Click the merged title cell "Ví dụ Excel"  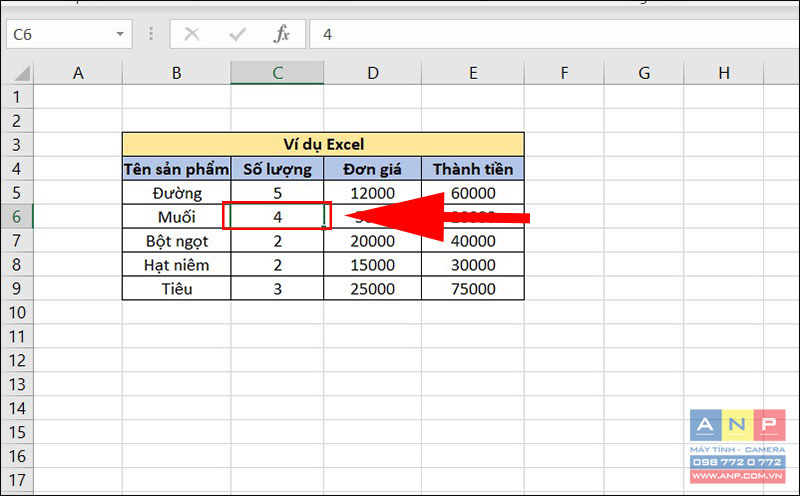323,144
